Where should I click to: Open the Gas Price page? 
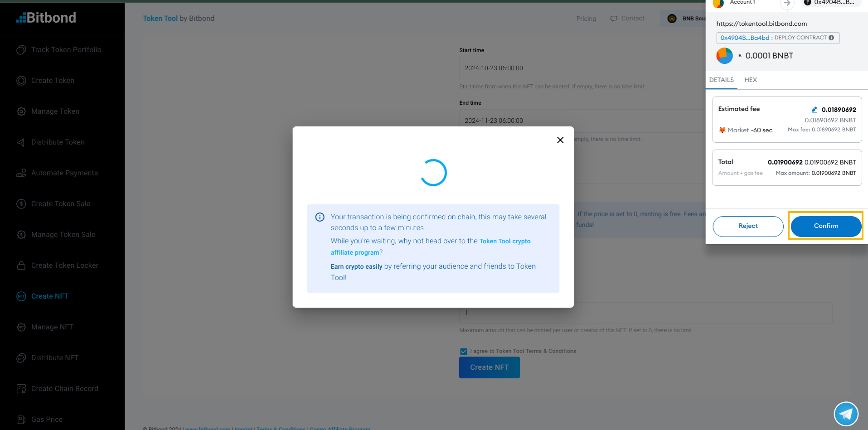click(x=47, y=419)
